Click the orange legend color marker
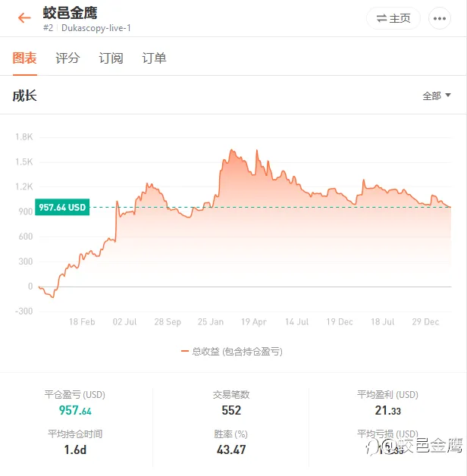 184,352
